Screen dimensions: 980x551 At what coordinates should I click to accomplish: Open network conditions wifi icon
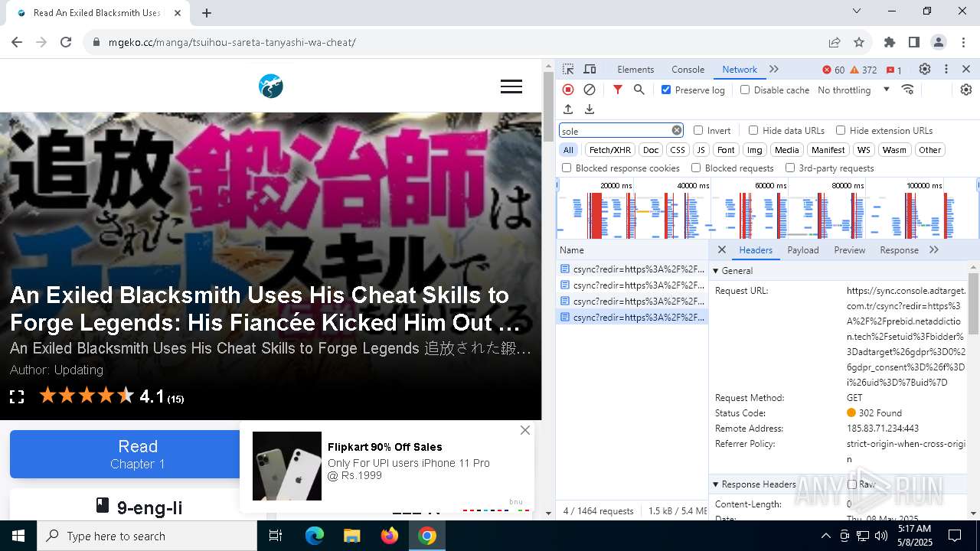(x=908, y=90)
